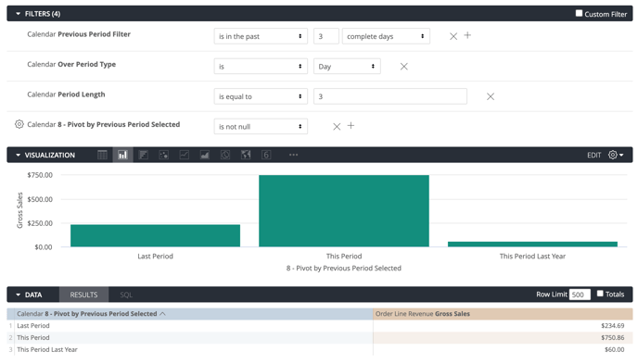
Task: Collapse the Filters section
Action: [18, 14]
